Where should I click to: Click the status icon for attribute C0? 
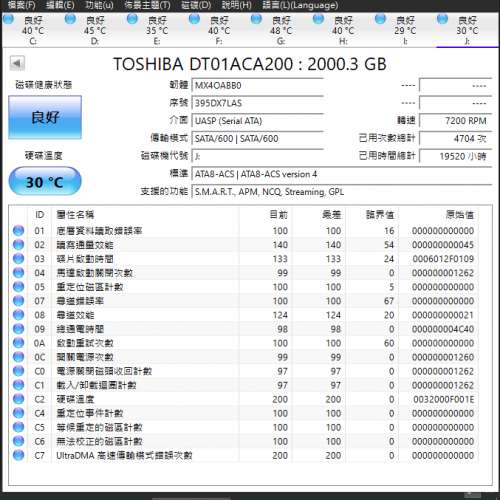click(x=18, y=371)
